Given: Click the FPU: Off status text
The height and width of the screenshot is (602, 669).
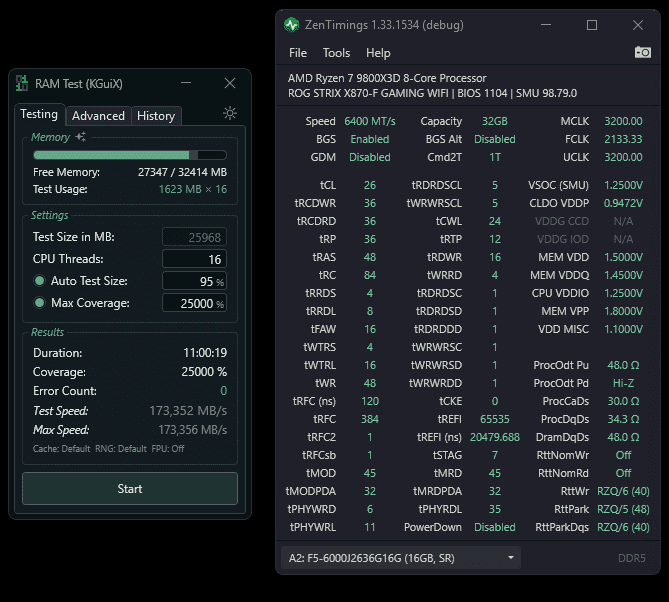Looking at the screenshot, I should point(168,448).
